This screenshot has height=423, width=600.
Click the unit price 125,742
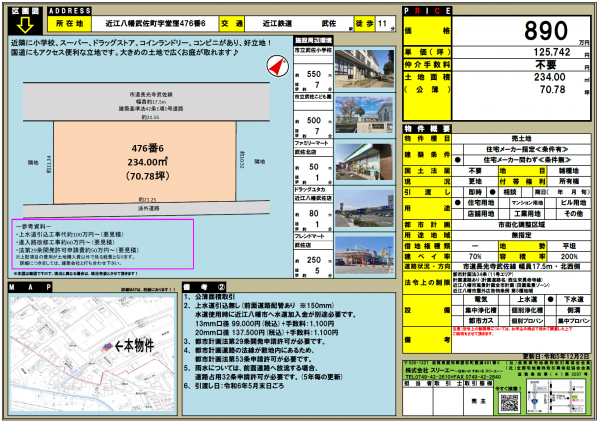click(x=552, y=52)
